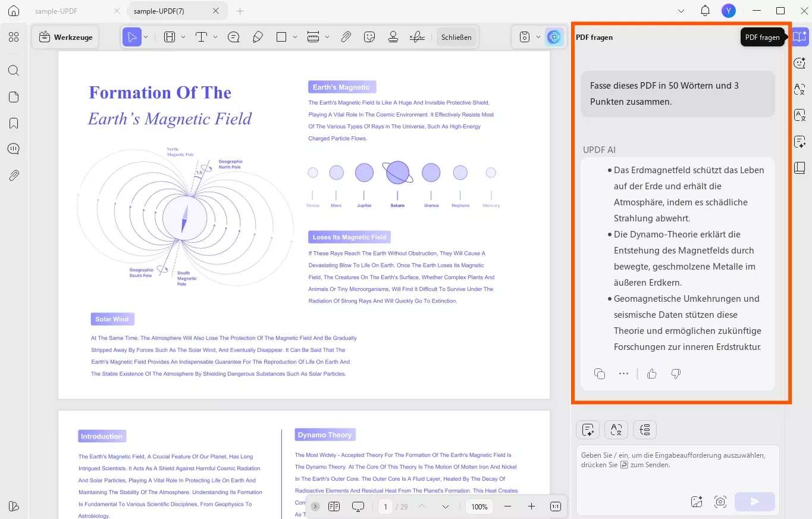Open the attachments panel in left sidebar

[x=14, y=175]
